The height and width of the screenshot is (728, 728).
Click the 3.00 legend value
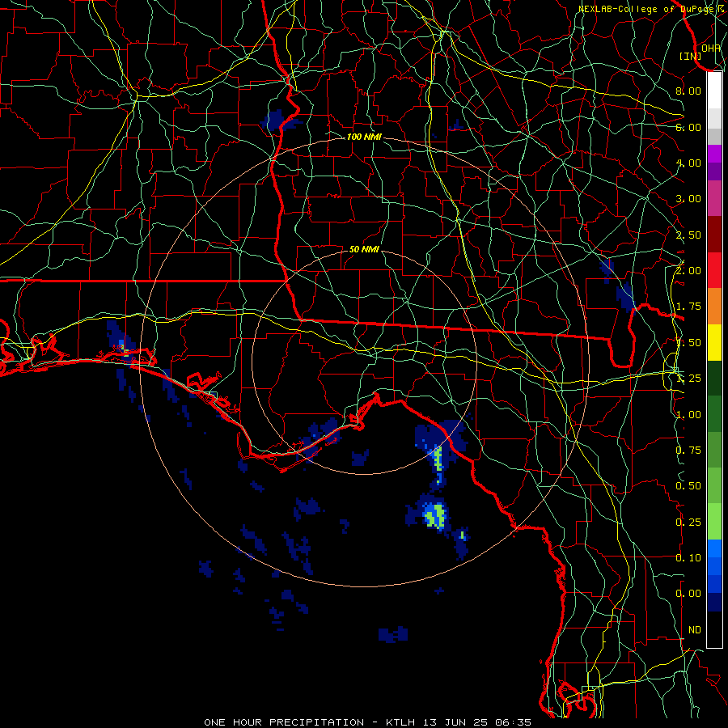point(688,199)
